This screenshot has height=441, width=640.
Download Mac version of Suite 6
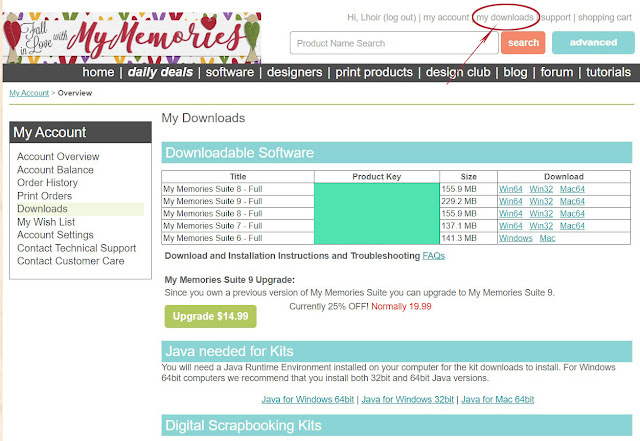point(547,238)
